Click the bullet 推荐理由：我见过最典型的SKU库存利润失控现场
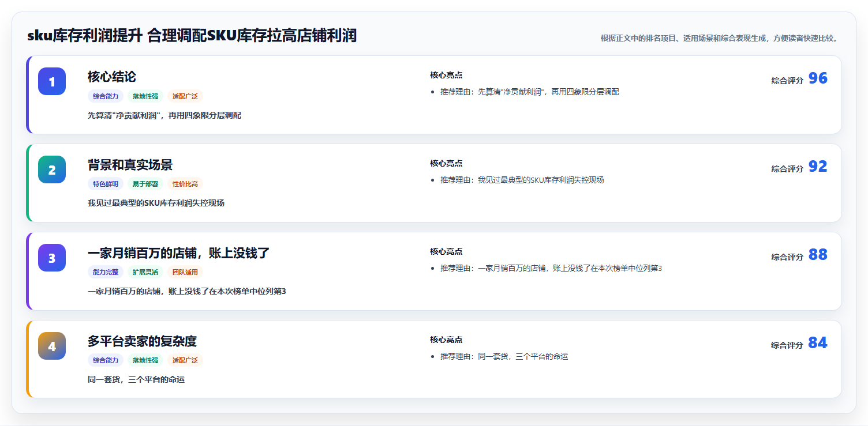Image resolution: width=868 pixels, height=426 pixels. [x=522, y=180]
